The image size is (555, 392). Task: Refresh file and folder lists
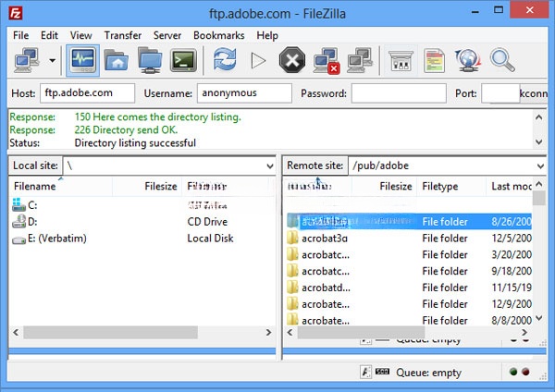coord(225,60)
